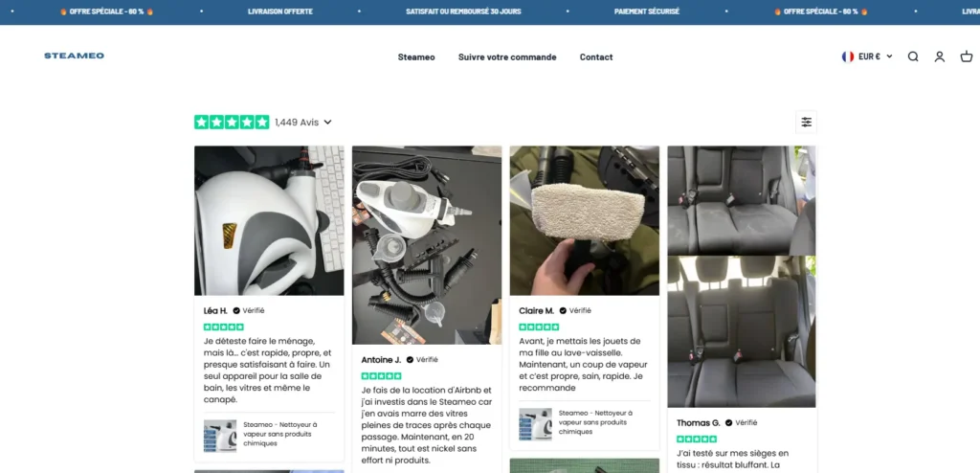View Claire M.'s cleaning pad photo
This screenshot has height=473, width=980.
pos(584,220)
